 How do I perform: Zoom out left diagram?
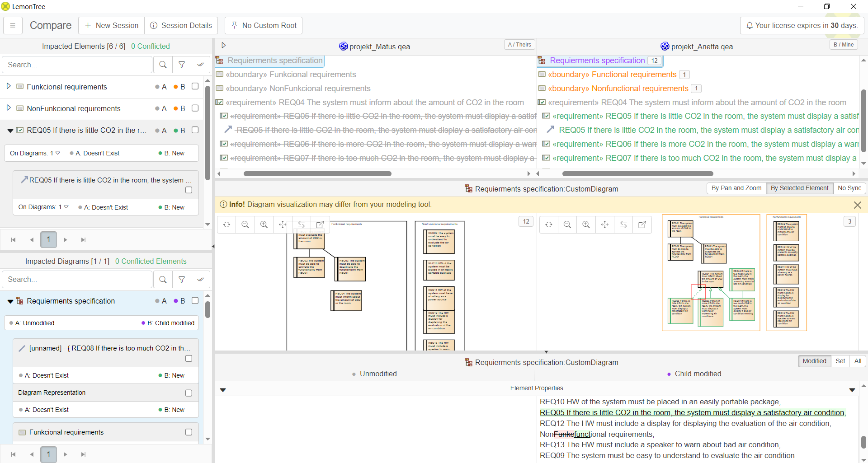245,224
